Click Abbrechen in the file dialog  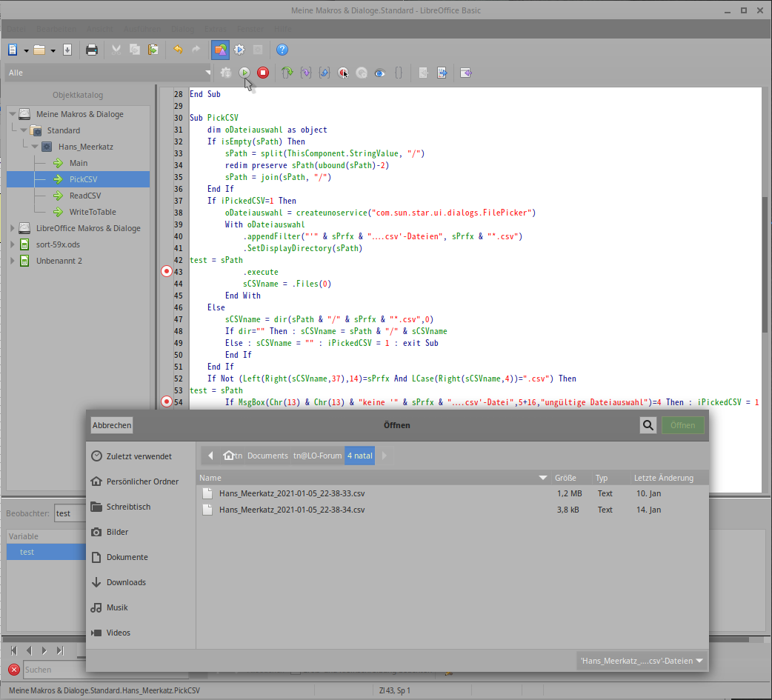(112, 425)
